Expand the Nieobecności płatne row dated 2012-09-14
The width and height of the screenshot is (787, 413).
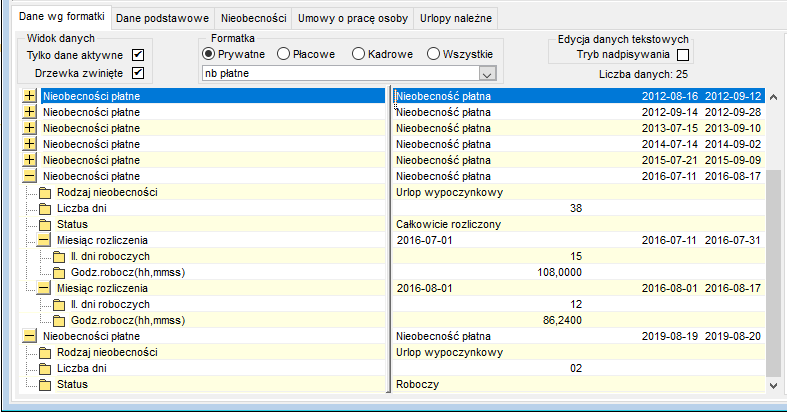30,112
